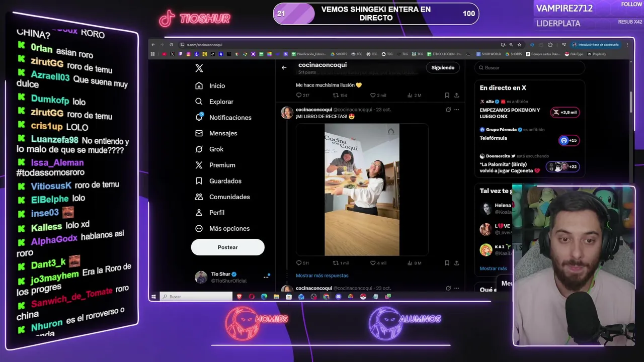Share the 'MI LIBRO DE RECETAS' post

[456, 263]
